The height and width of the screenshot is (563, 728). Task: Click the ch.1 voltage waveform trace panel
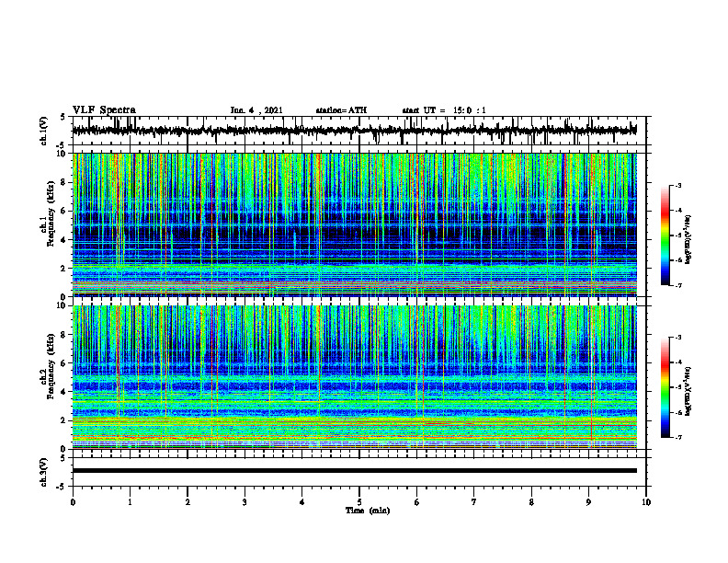(x=359, y=131)
